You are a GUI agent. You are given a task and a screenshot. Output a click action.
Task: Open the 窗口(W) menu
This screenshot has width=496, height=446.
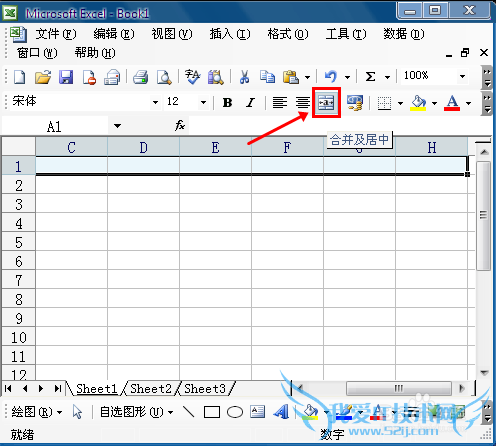tap(37, 53)
